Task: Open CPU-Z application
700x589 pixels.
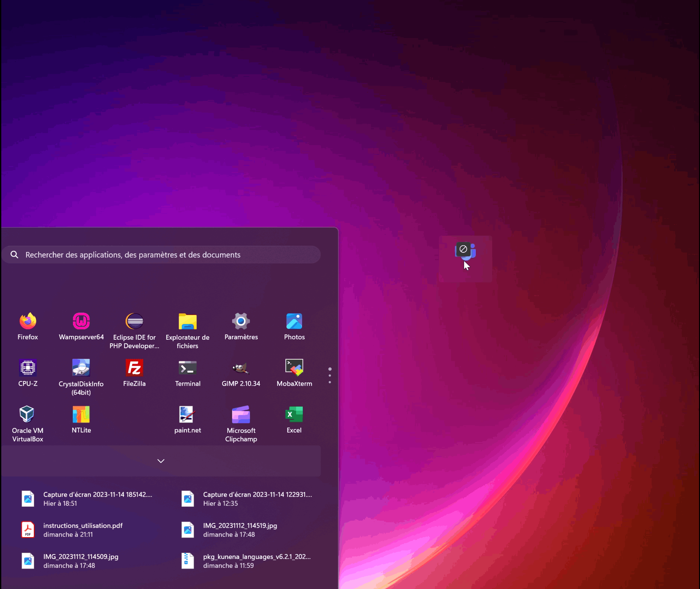Action: point(28,373)
